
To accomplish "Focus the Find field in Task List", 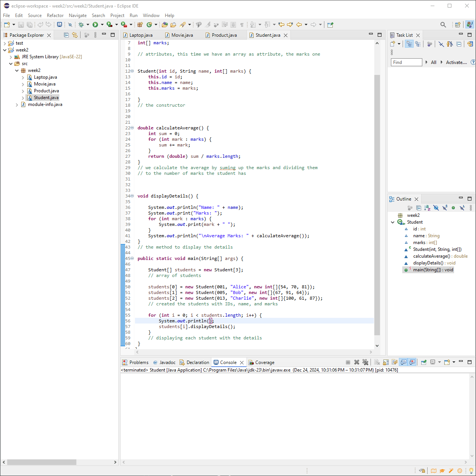I will tap(406, 62).
